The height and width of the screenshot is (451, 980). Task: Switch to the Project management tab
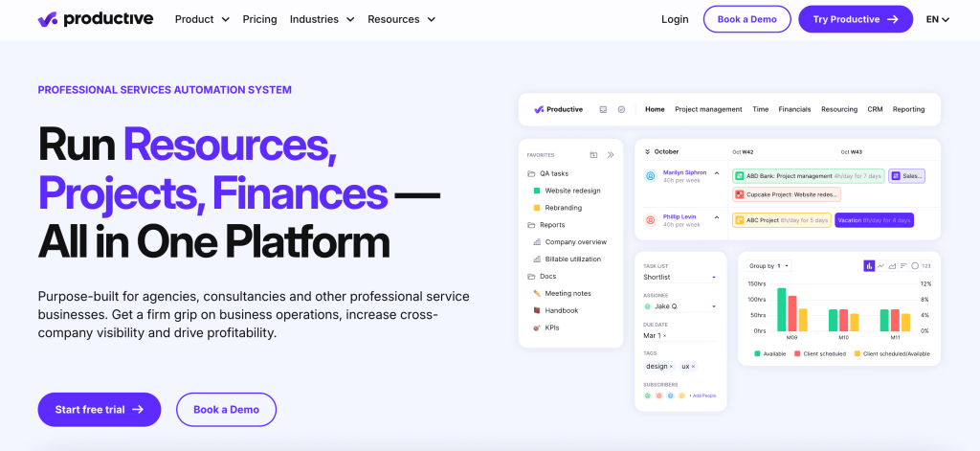click(x=708, y=109)
